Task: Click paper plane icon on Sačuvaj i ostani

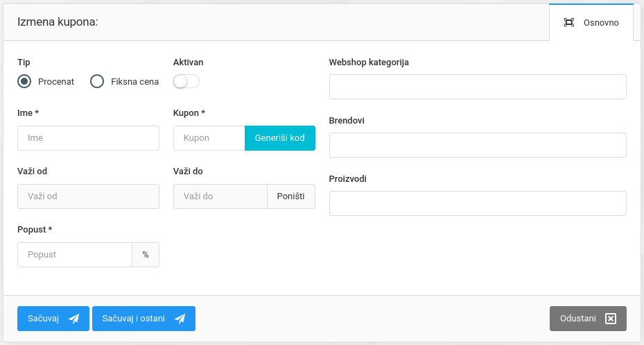Action: click(x=180, y=319)
